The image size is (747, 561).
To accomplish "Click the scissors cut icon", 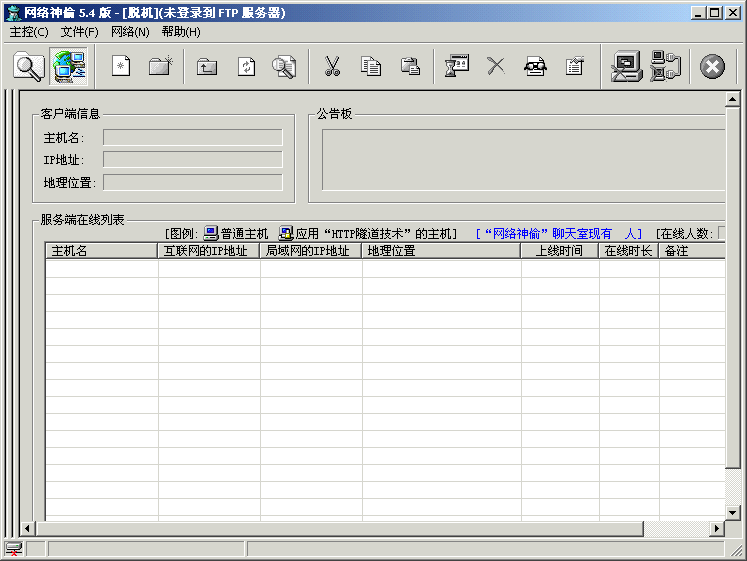I will (x=332, y=67).
